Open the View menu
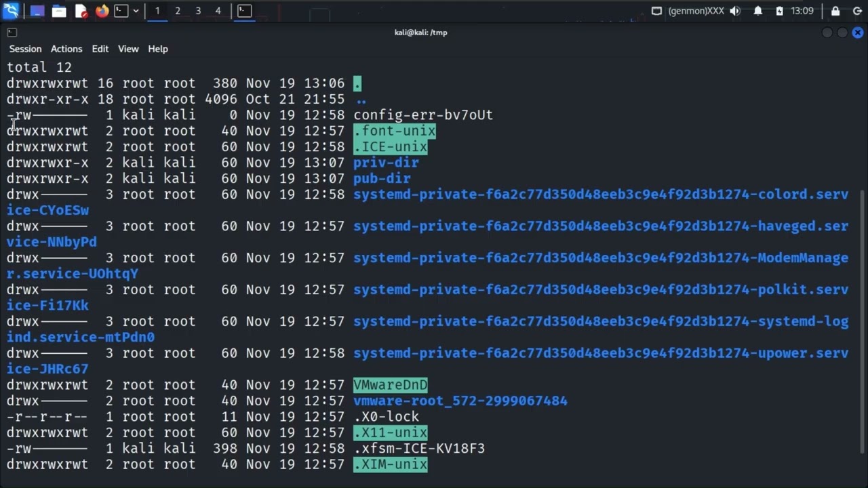This screenshot has width=868, height=488. pos(128,49)
